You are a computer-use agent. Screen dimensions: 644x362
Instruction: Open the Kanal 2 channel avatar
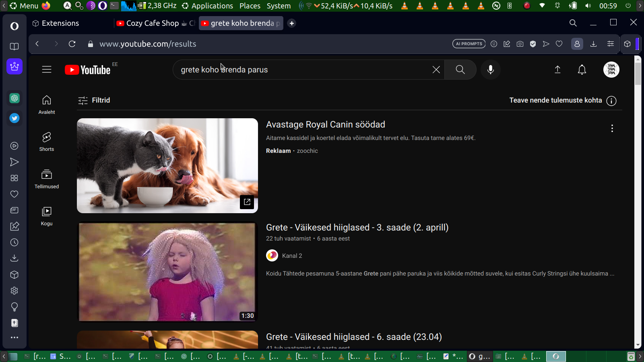(x=272, y=255)
